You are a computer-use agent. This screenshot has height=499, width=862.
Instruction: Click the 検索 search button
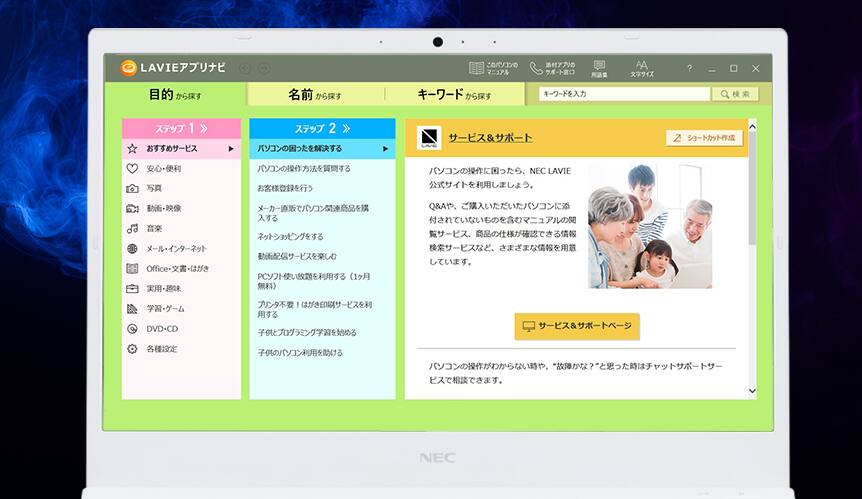click(735, 94)
